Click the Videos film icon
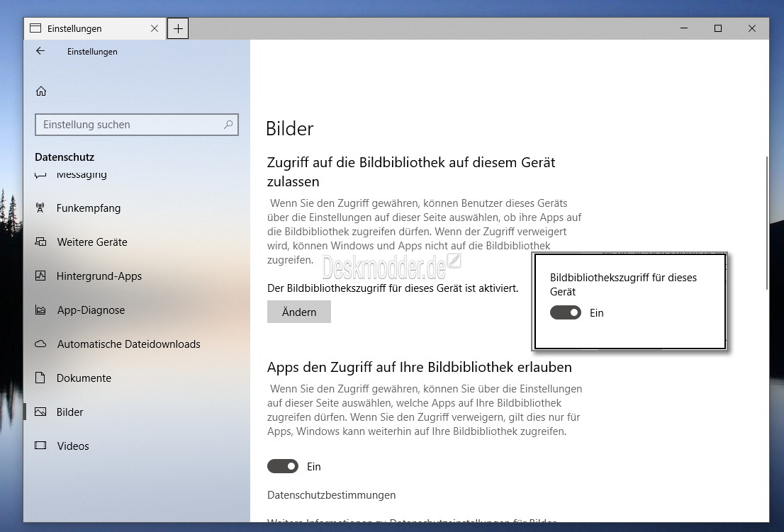This screenshot has width=784, height=532. click(x=40, y=446)
